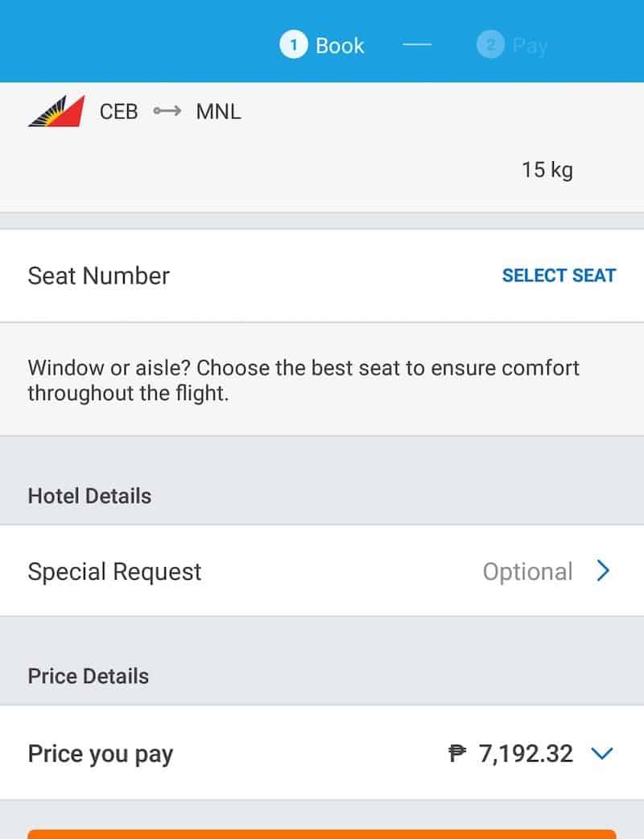This screenshot has width=644, height=839.
Task: Go to the Book step label
Action: (340, 46)
